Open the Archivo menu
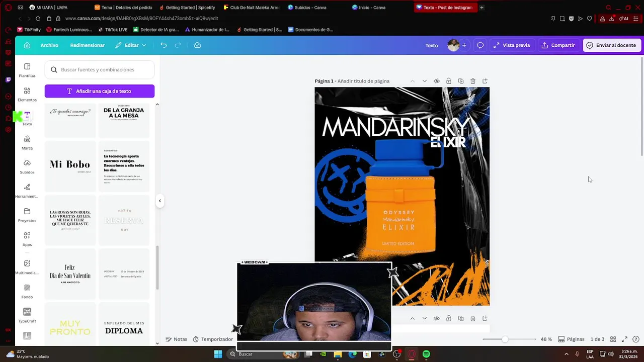Screen dimensions: 644x362 click(49, 45)
